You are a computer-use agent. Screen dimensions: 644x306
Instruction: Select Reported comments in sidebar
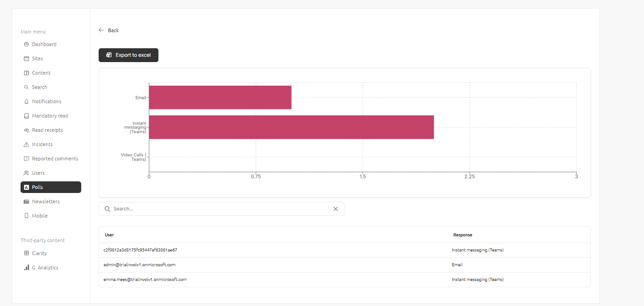55,159
